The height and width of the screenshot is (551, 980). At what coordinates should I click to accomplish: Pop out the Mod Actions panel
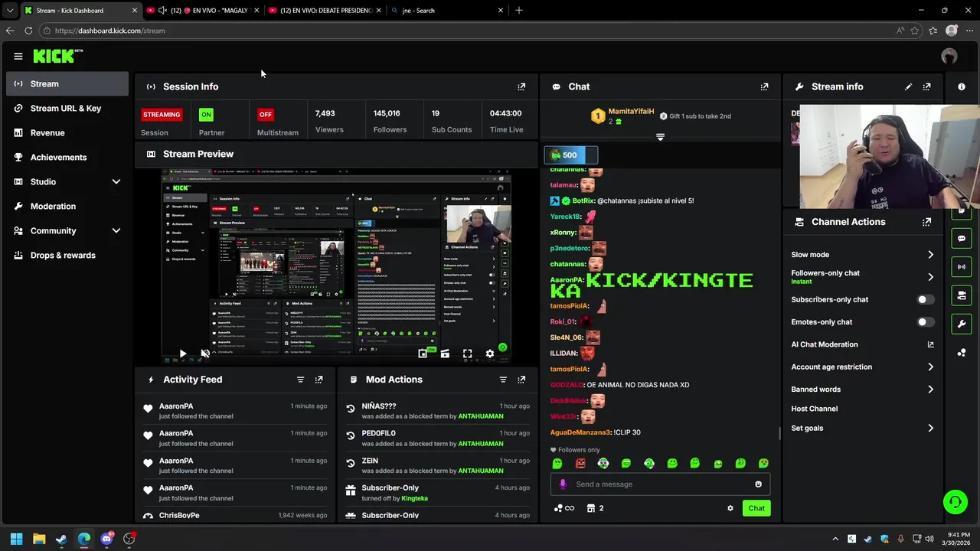point(521,380)
